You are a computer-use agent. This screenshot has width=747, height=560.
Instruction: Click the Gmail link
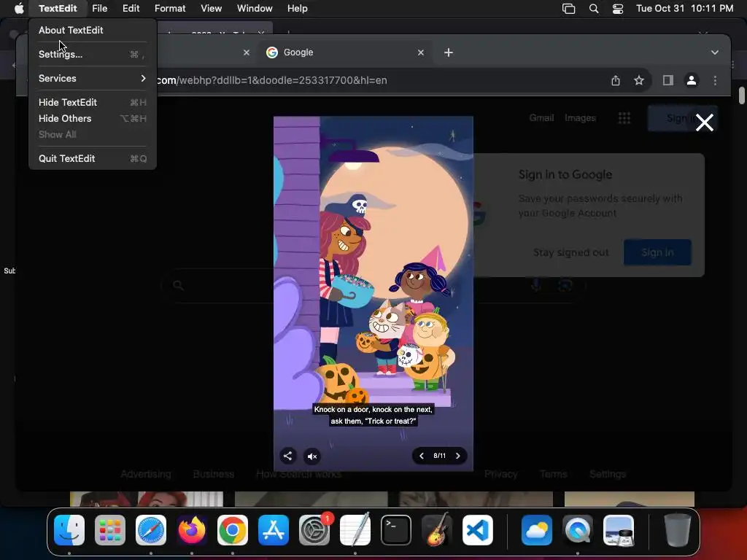point(541,117)
